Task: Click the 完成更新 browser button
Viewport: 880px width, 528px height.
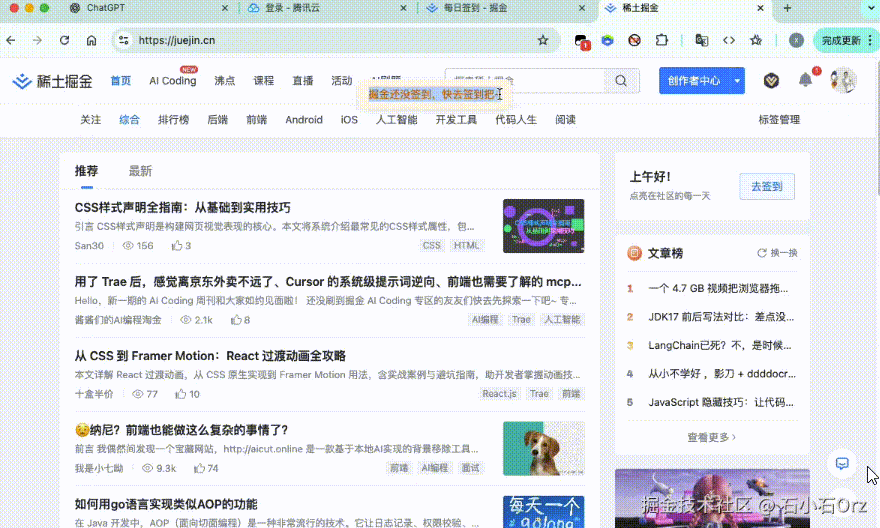Action: tap(841, 40)
